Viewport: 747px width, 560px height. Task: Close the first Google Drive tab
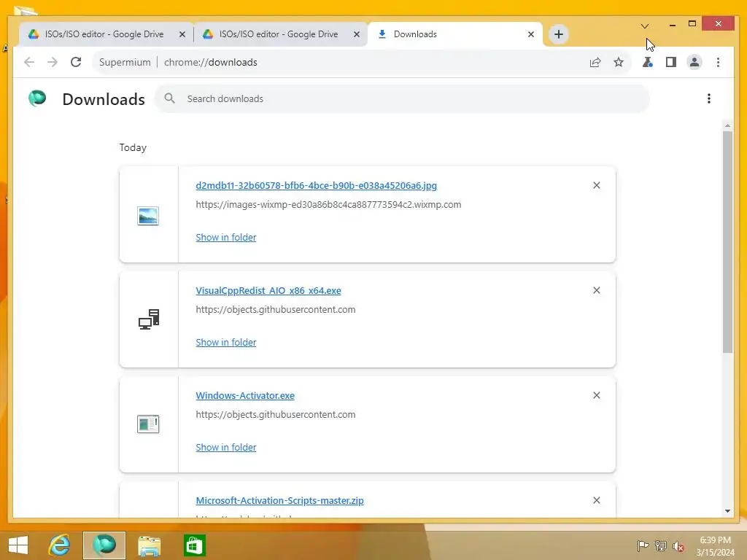182,34
